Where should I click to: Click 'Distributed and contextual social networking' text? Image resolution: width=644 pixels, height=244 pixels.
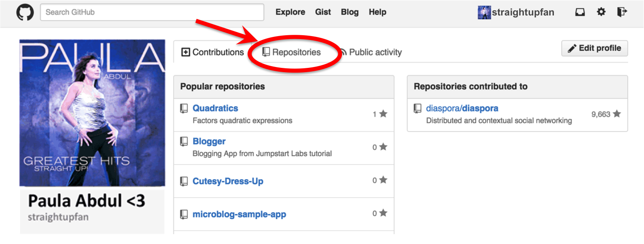[x=499, y=121]
